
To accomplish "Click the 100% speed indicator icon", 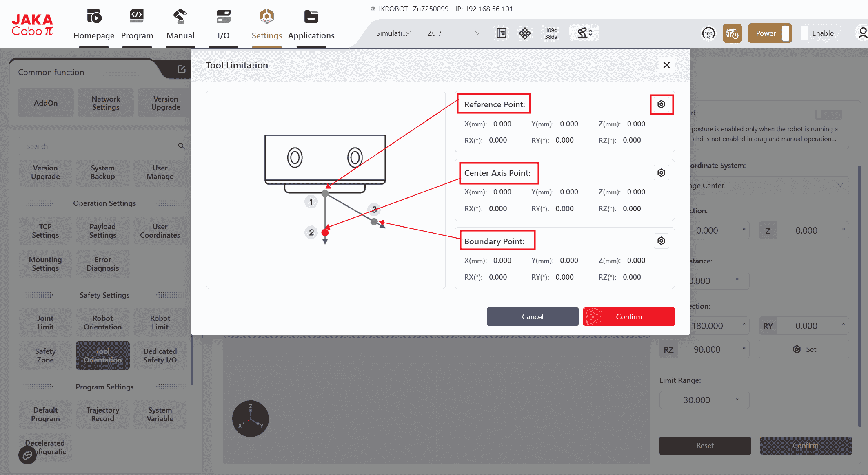I will [x=708, y=33].
